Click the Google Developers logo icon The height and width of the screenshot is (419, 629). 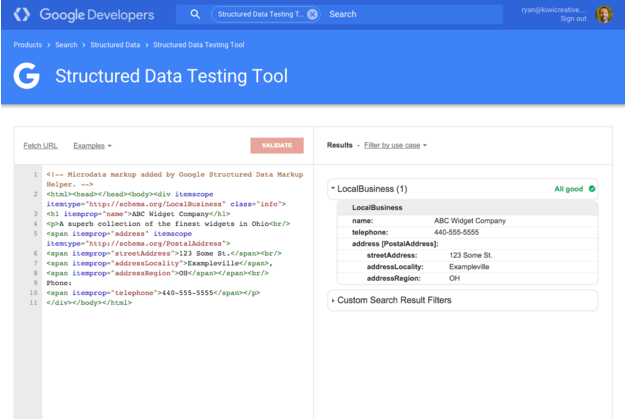click(21, 14)
